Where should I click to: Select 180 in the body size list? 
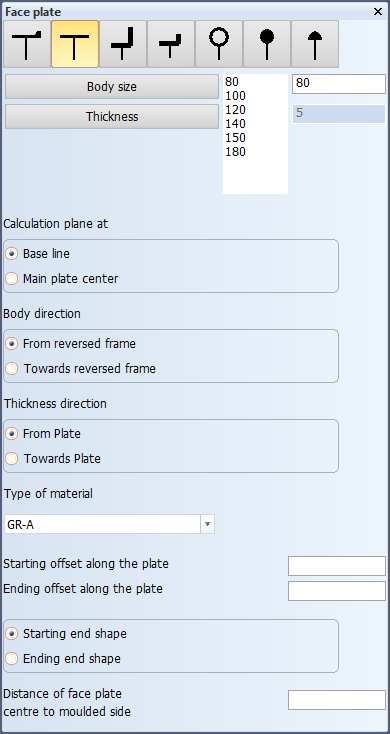click(x=235, y=152)
